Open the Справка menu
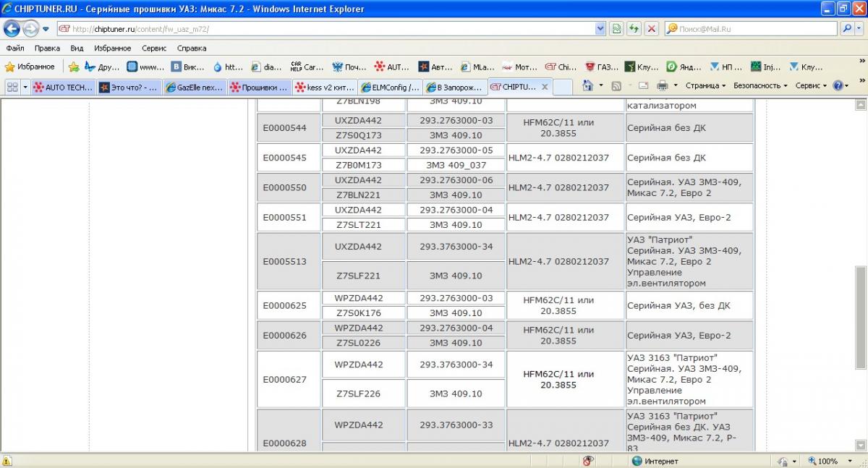 pos(192,48)
